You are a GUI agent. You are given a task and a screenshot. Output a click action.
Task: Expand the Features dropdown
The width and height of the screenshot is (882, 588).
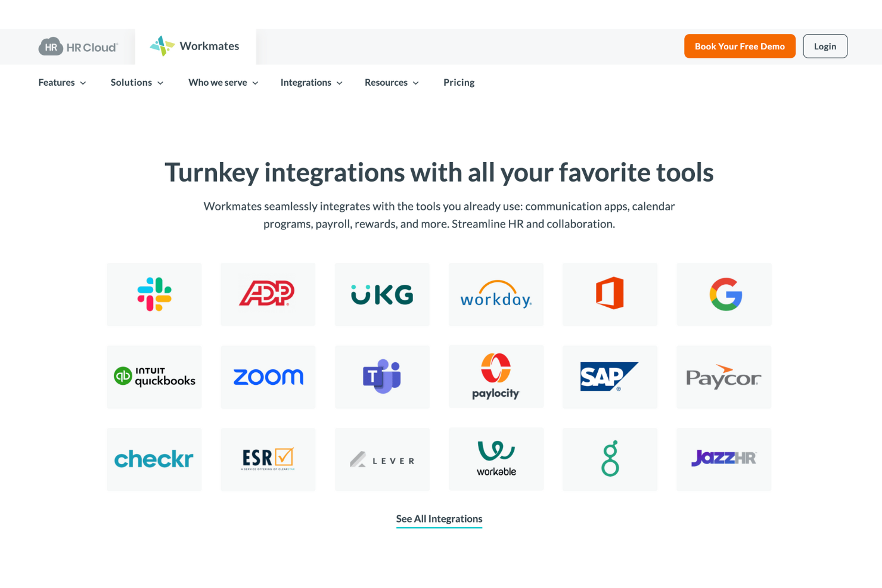coord(61,82)
